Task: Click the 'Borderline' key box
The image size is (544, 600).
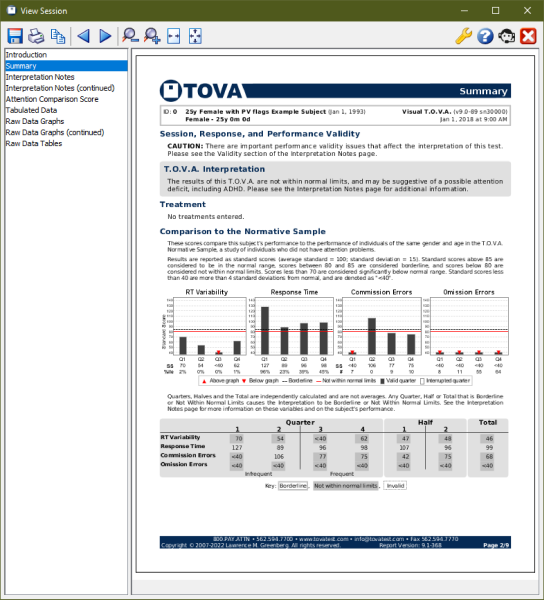Action: click(293, 486)
